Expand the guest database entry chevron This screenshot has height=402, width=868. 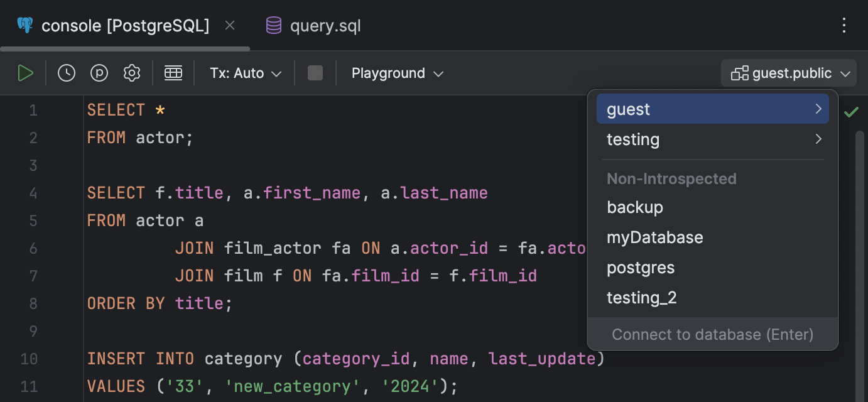[818, 109]
